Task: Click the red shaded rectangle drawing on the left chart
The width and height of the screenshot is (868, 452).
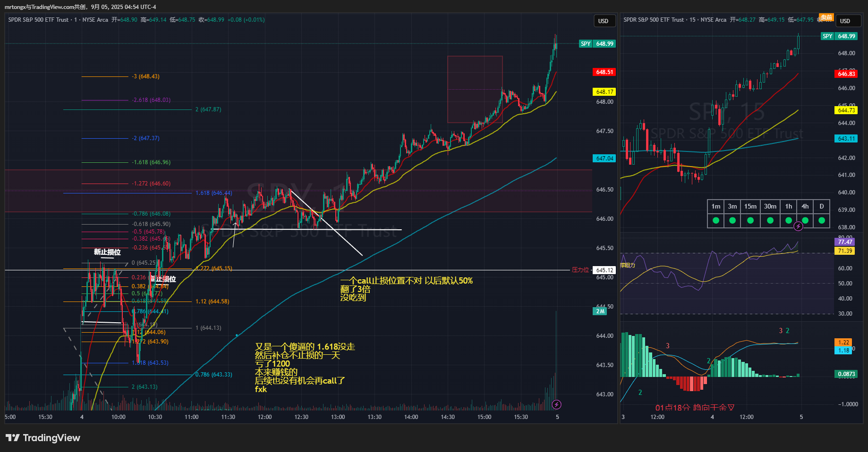Action: point(475,89)
